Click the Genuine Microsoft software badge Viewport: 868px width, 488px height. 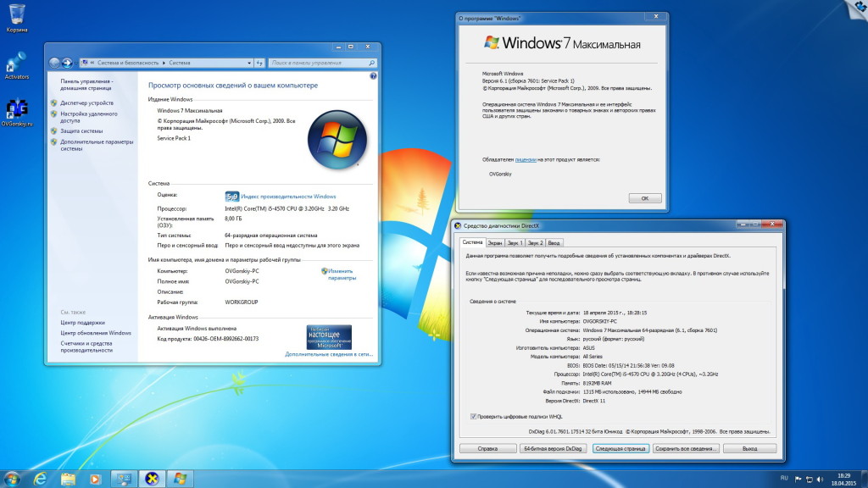329,337
